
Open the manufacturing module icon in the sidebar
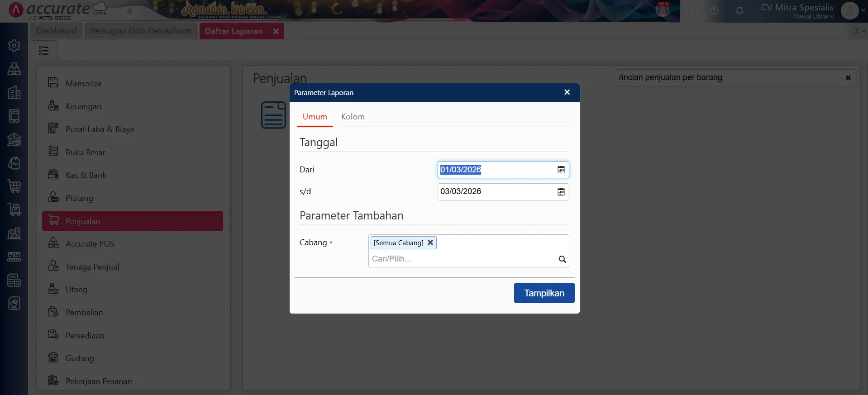[14, 257]
